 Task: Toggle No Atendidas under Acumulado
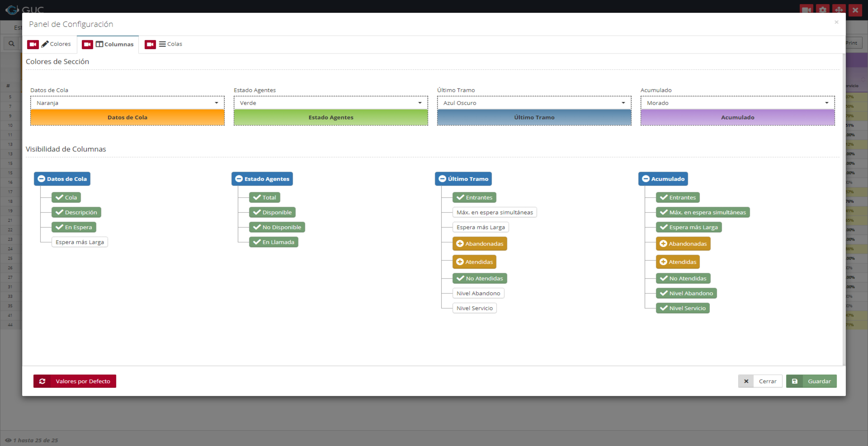(x=683, y=278)
